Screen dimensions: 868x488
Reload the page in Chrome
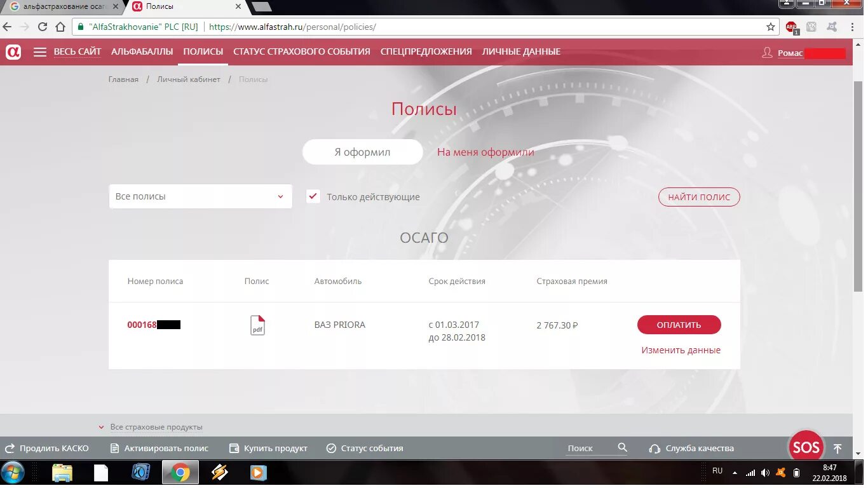point(43,27)
